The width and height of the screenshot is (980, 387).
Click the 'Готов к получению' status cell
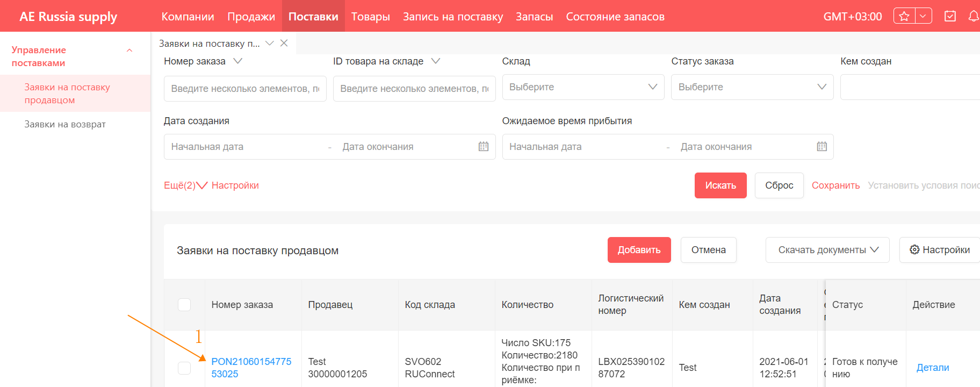[865, 368]
